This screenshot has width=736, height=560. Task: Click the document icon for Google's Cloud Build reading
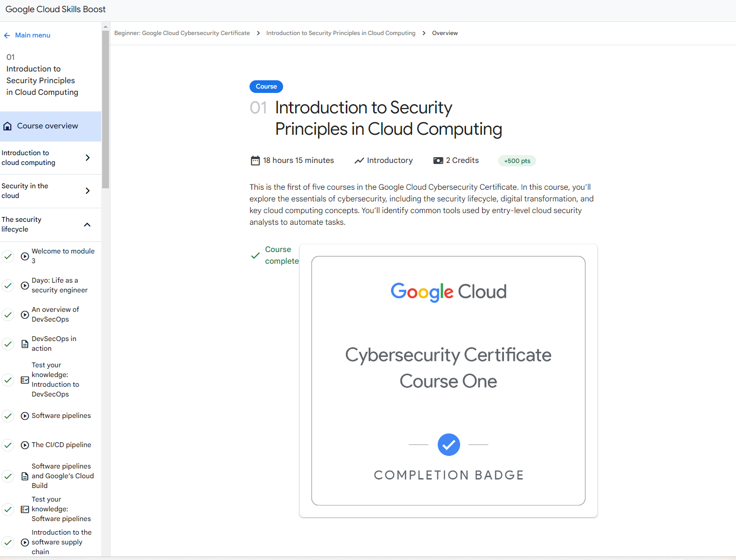coord(25,476)
